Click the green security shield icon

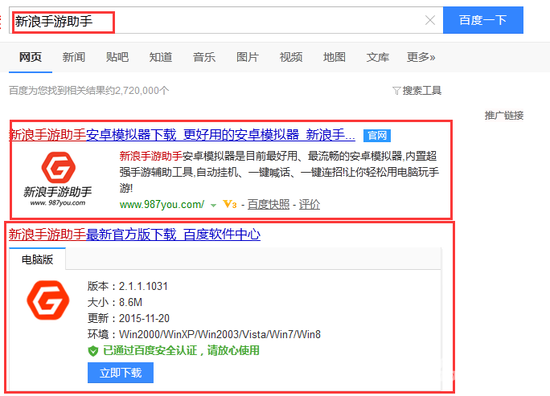pyautogui.click(x=93, y=351)
